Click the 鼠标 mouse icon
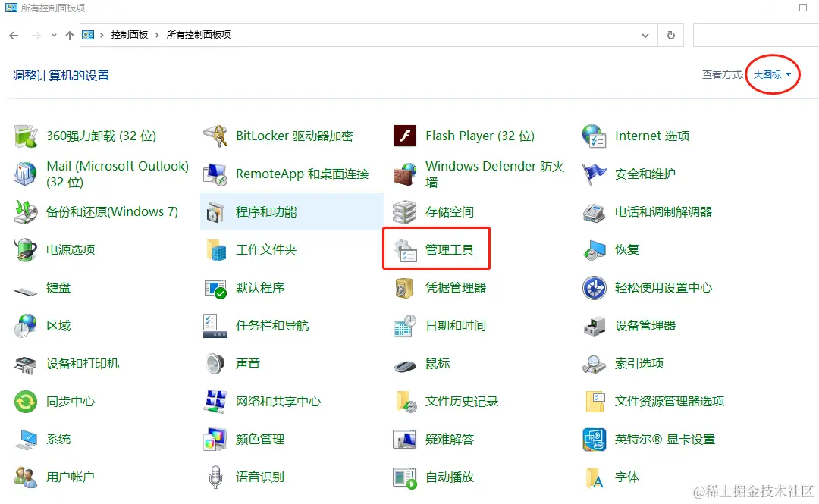The width and height of the screenshot is (819, 504). 405,365
